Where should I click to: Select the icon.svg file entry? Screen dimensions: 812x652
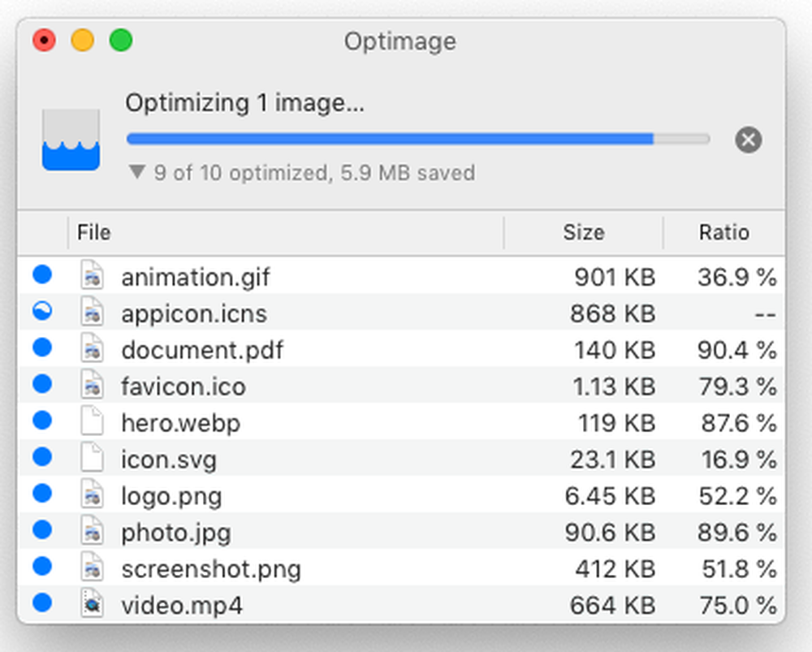pyautogui.click(x=169, y=460)
